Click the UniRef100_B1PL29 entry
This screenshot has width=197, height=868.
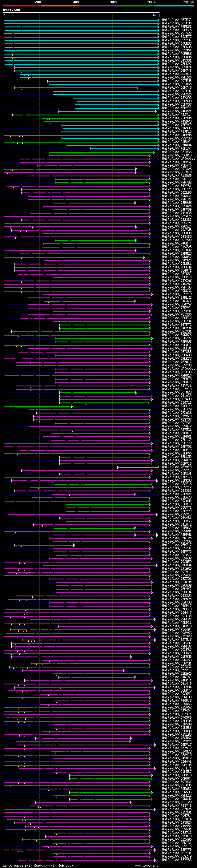pos(177,406)
